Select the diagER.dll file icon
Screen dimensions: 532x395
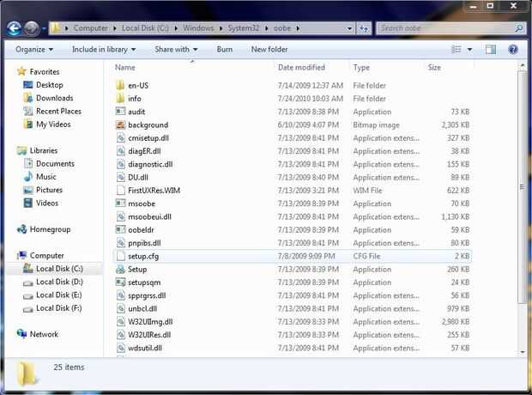pos(120,151)
